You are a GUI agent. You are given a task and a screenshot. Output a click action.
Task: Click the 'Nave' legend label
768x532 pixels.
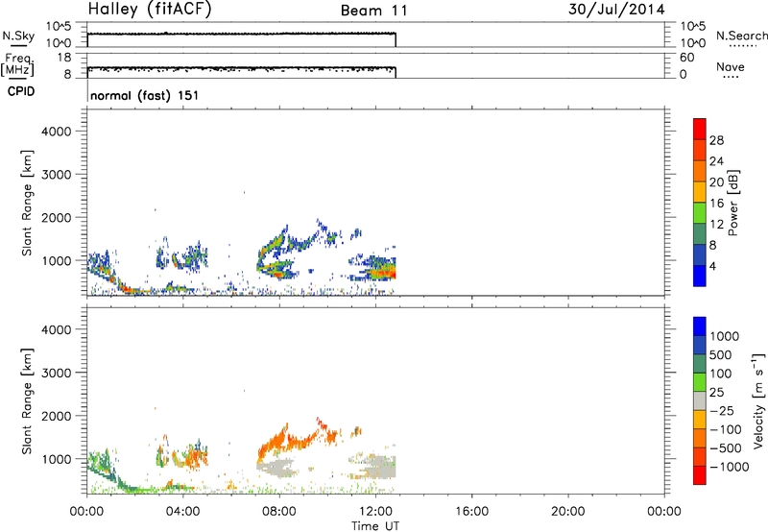click(x=731, y=66)
